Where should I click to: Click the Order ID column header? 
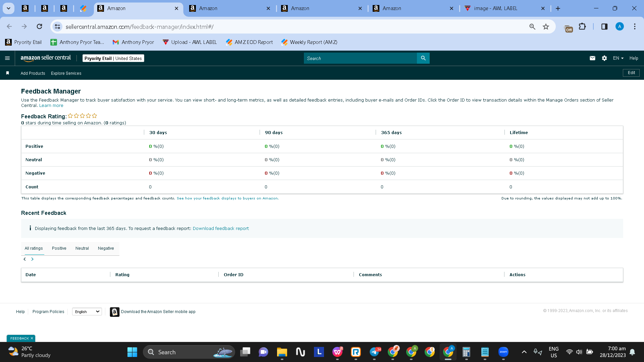tap(233, 275)
